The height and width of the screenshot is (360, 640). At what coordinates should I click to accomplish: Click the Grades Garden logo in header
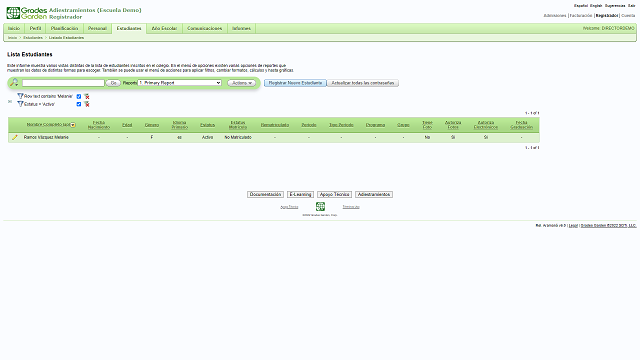pyautogui.click(x=27, y=13)
